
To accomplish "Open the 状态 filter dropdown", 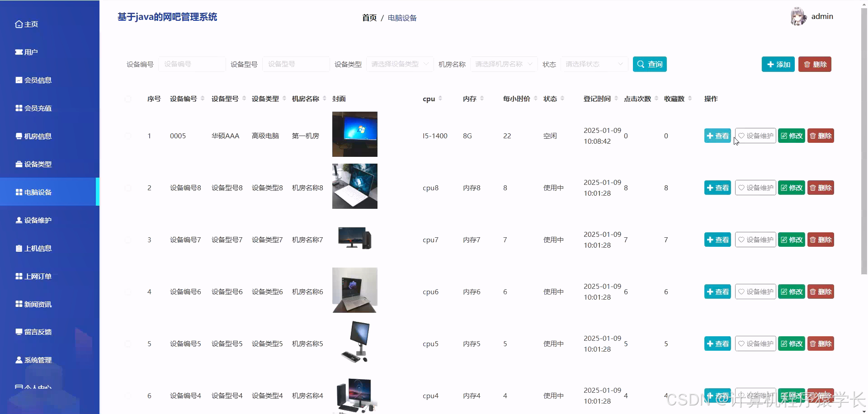I will pyautogui.click(x=594, y=64).
